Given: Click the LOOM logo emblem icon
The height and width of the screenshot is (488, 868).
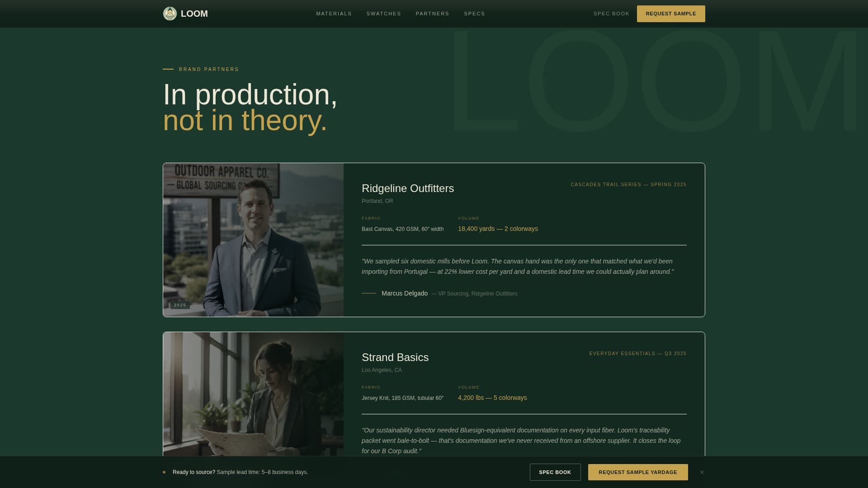Looking at the screenshot, I should (x=170, y=14).
